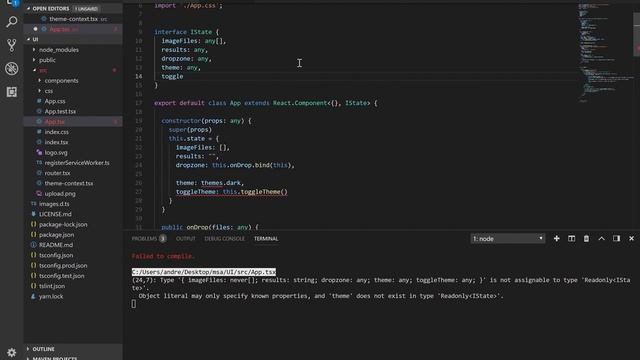Open index.tsx in explorer

pos(56,142)
